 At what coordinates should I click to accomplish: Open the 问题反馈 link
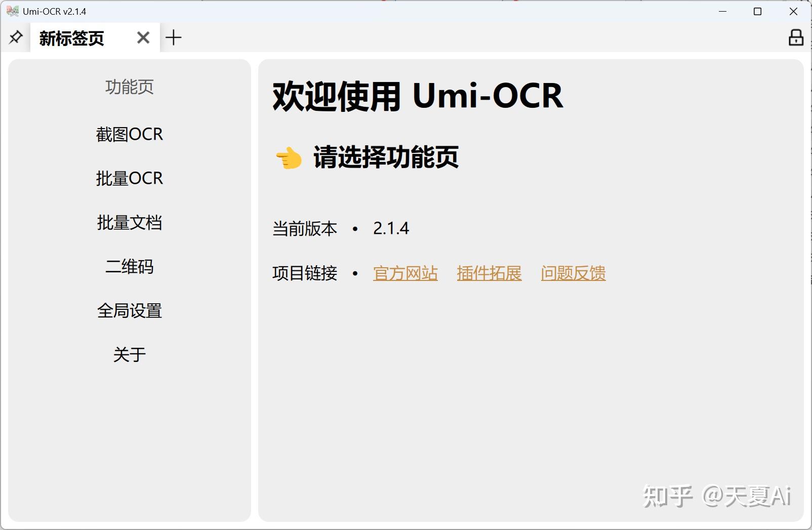(573, 273)
